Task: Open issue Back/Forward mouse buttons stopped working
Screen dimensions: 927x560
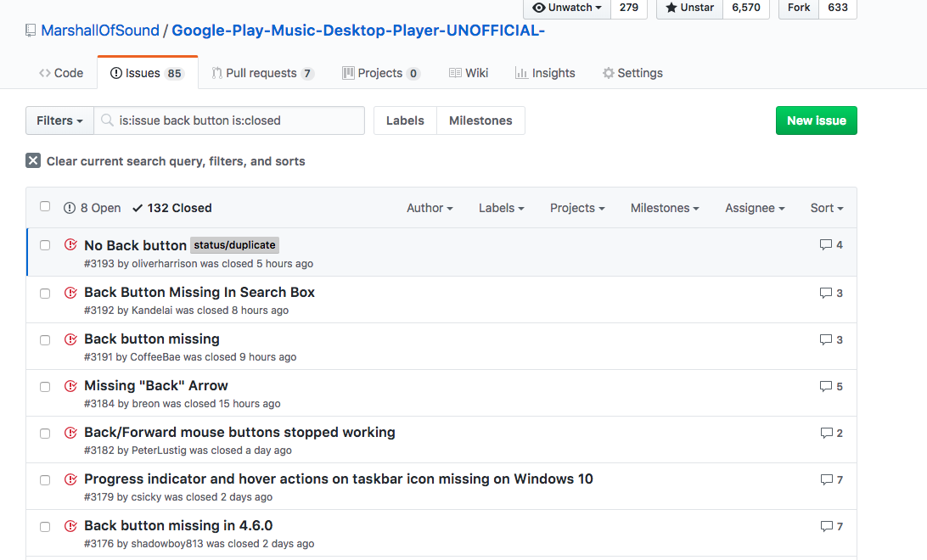Action: pos(239,433)
